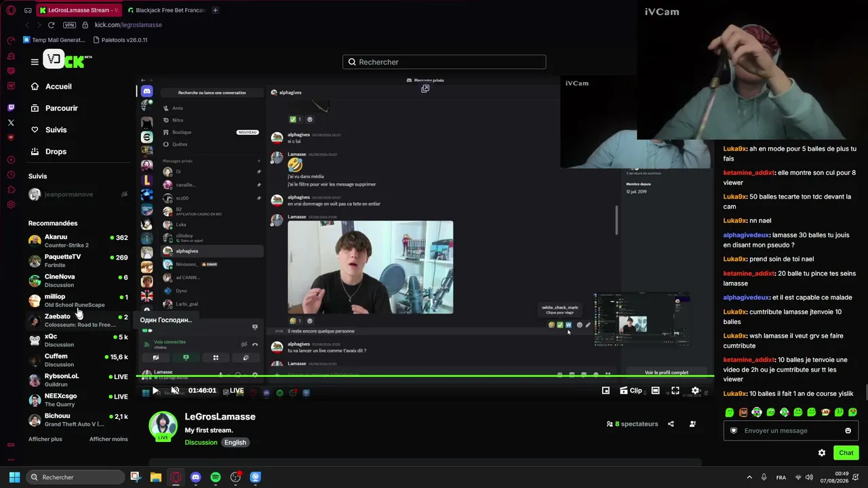Follow LeGrosLamasse with the user icon
Screen dimensions: 868x488
(x=692, y=424)
